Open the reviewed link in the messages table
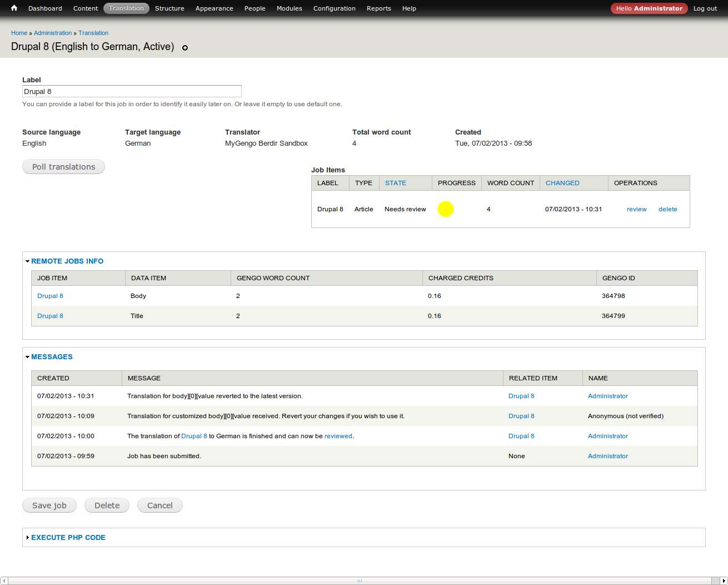Screen dimensions: 728x585 [x=338, y=435]
